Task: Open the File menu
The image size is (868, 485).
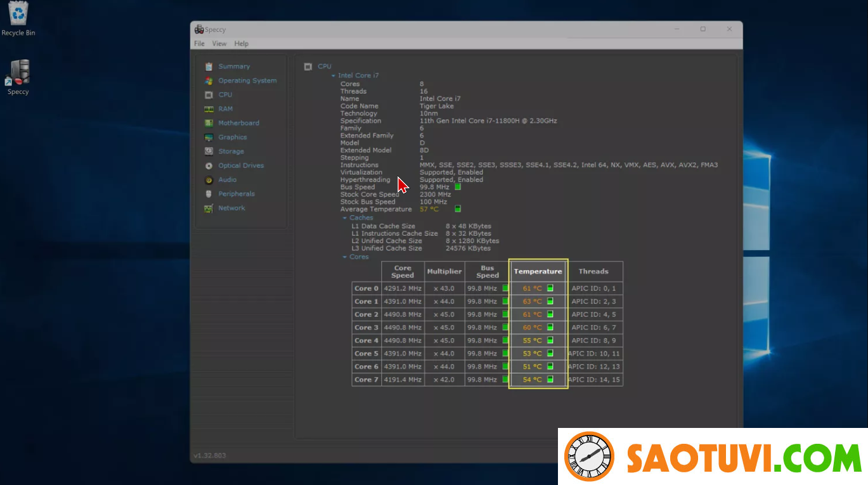Action: (199, 44)
